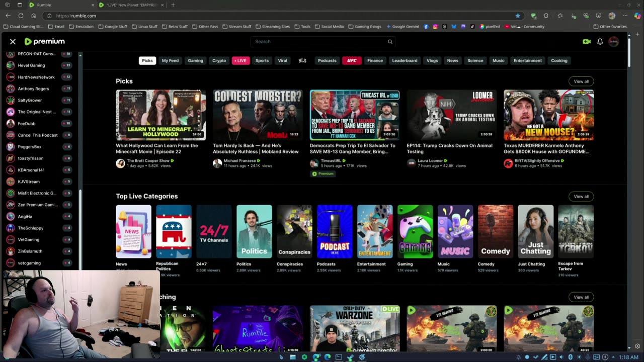
Task: Open the Facebook bookmark icon
Action: tap(426, 27)
